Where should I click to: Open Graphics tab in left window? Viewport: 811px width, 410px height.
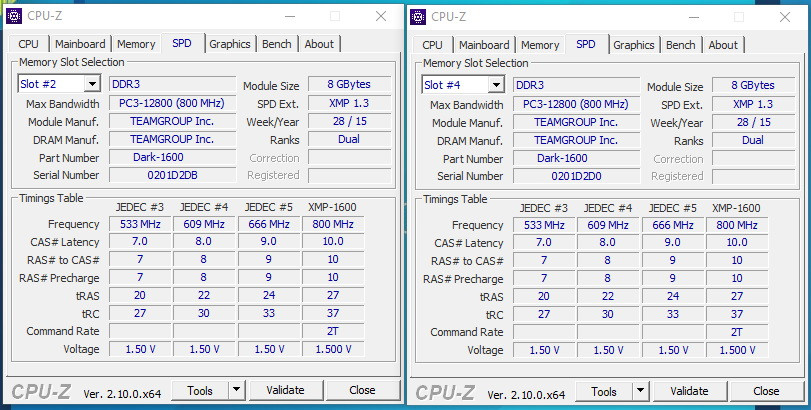[230, 44]
